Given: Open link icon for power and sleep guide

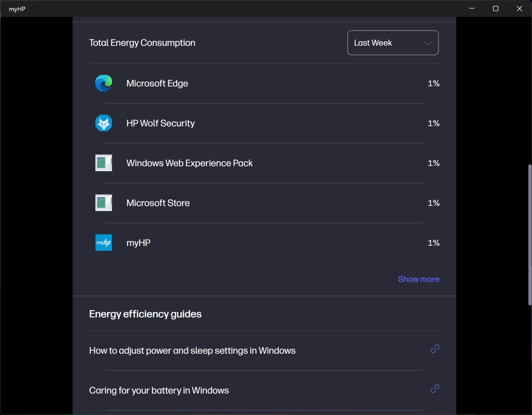Looking at the screenshot, I should (x=435, y=349).
